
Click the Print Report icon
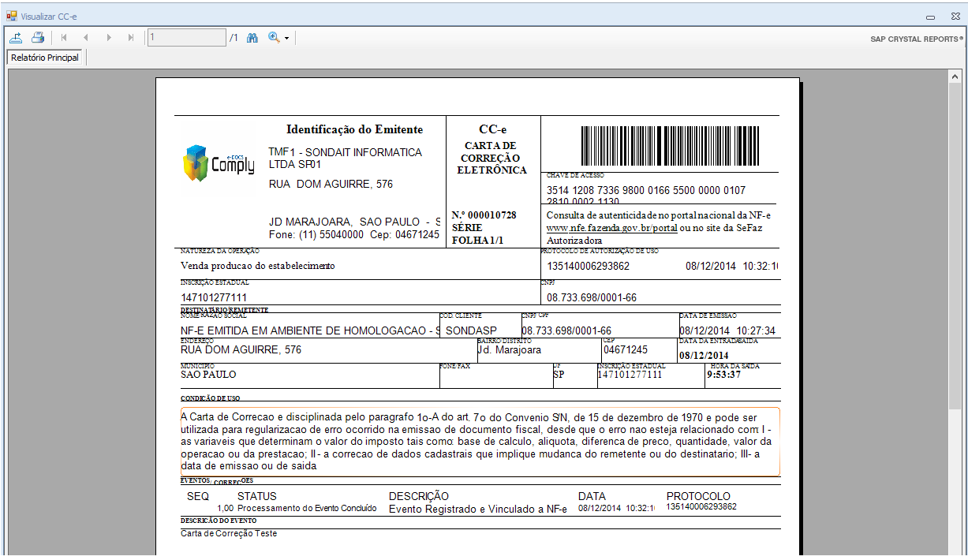point(38,38)
